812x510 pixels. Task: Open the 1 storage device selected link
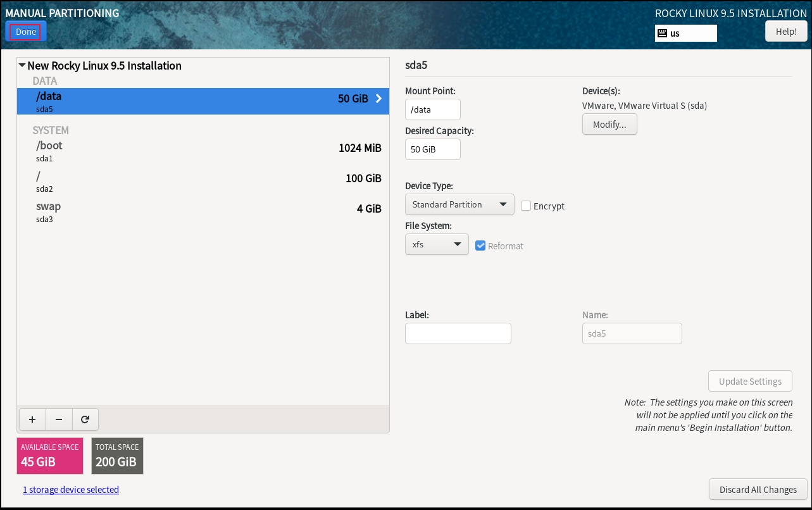71,490
